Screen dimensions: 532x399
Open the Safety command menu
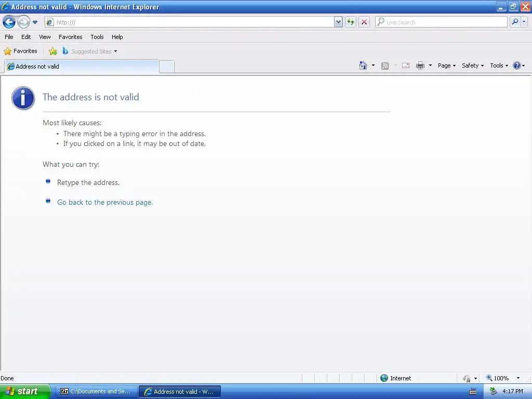tap(473, 65)
